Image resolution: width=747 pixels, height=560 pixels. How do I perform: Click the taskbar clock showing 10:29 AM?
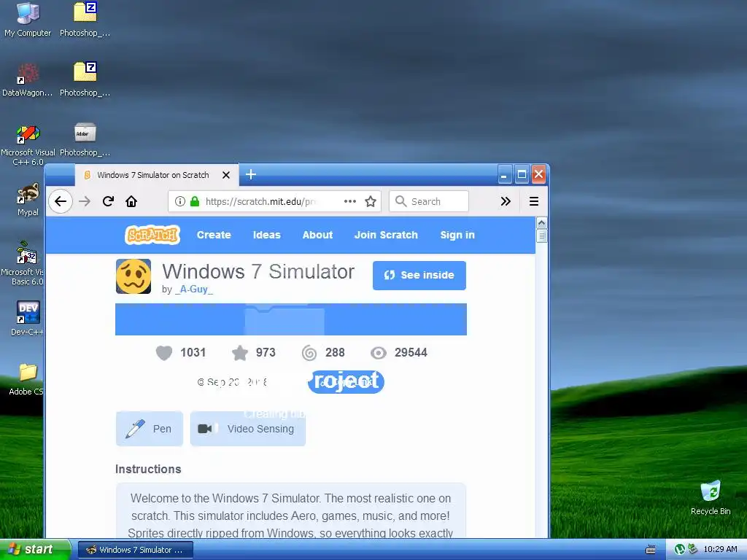720,549
